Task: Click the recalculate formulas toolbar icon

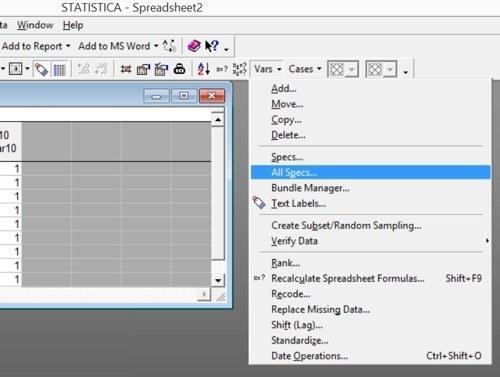Action: 222,69
